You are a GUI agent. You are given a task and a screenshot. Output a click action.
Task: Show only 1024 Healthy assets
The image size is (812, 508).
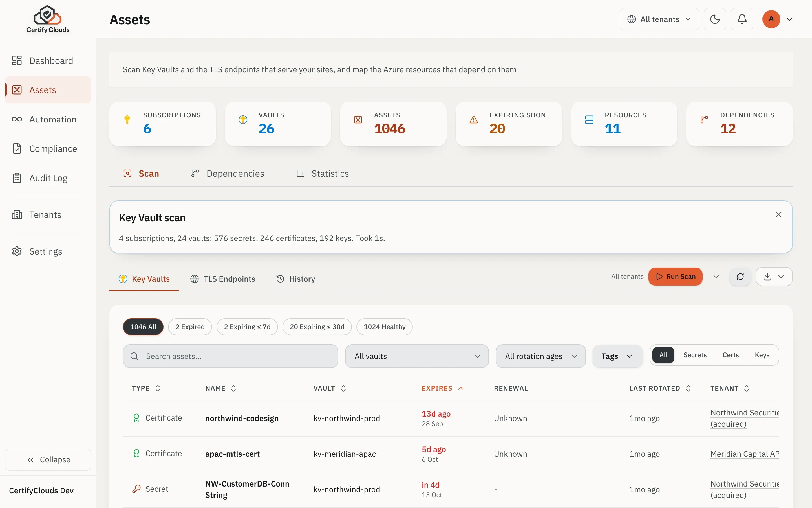pyautogui.click(x=385, y=327)
